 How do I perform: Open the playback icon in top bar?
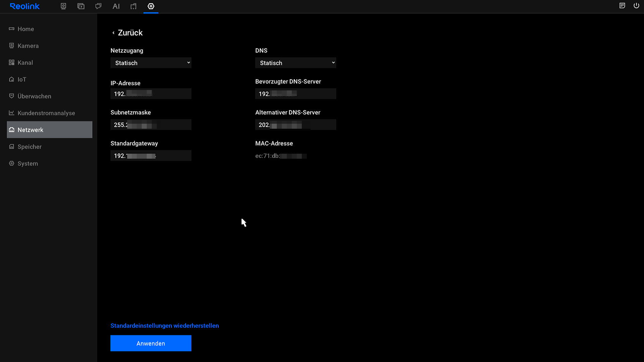point(81,6)
